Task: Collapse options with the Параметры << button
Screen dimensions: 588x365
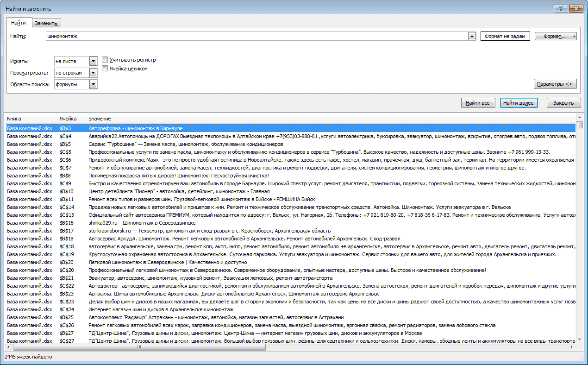Action: pos(555,84)
